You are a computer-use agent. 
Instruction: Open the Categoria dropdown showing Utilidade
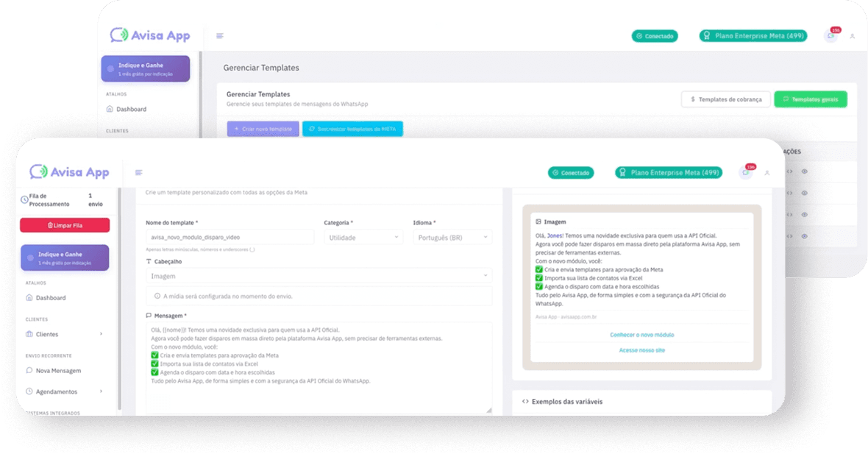click(363, 238)
